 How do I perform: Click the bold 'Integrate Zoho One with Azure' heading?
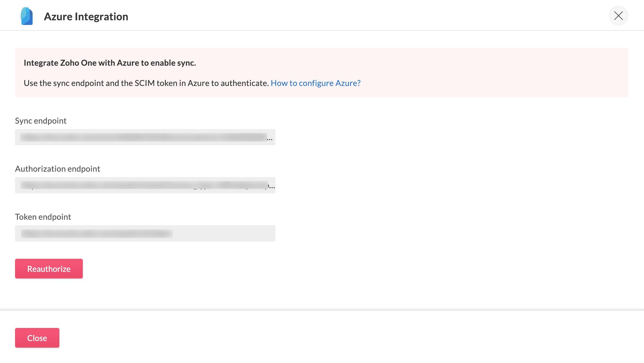[110, 63]
